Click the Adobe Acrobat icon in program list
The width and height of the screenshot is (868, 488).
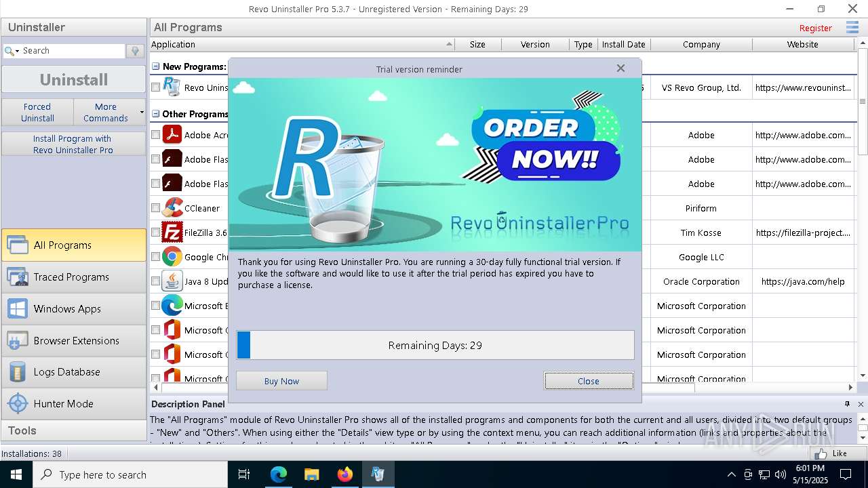click(x=172, y=135)
